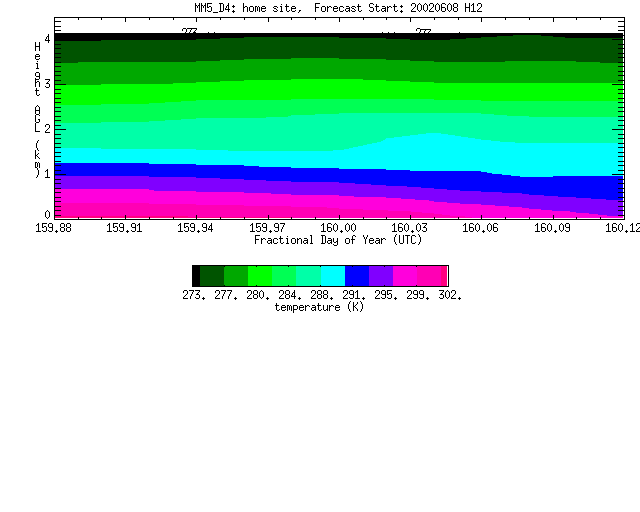Click the black swatch in the temperature colorbar
Image resolution: width=640 pixels, height=512 pixels.
[x=196, y=276]
